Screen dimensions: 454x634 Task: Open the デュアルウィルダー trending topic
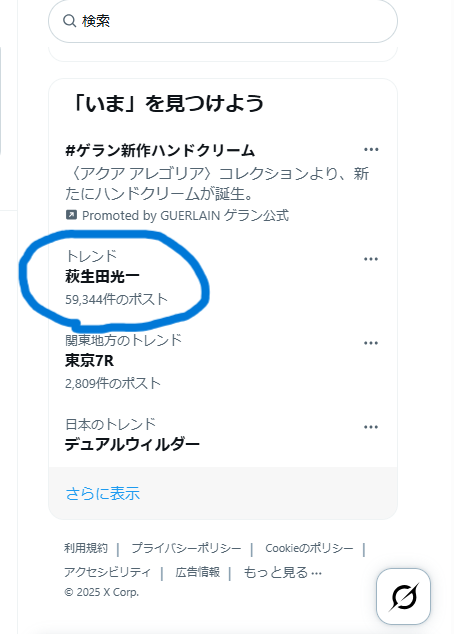[132, 445]
